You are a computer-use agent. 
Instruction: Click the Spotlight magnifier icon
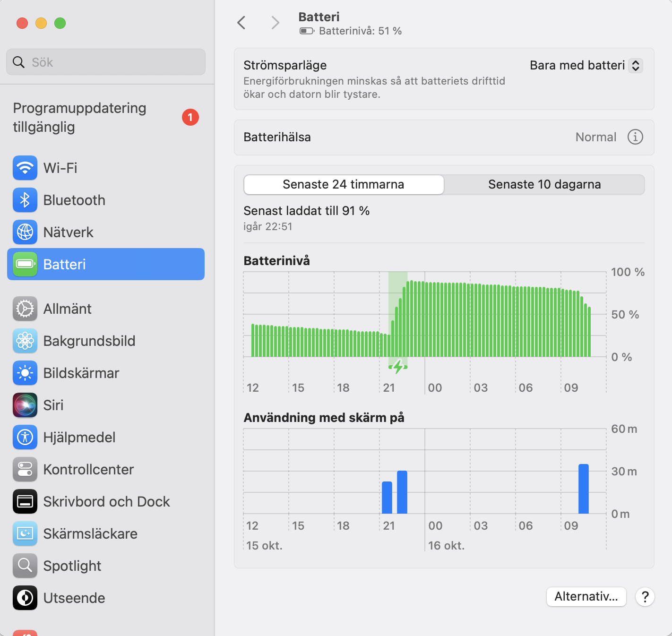click(25, 566)
